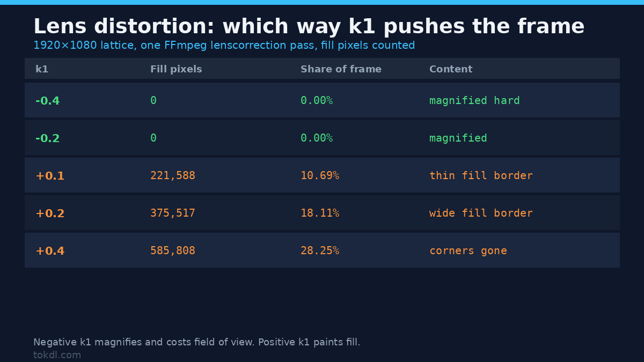Click the +0.1 k1 value
Image resolution: width=644 pixels, height=362 pixels.
click(x=50, y=176)
